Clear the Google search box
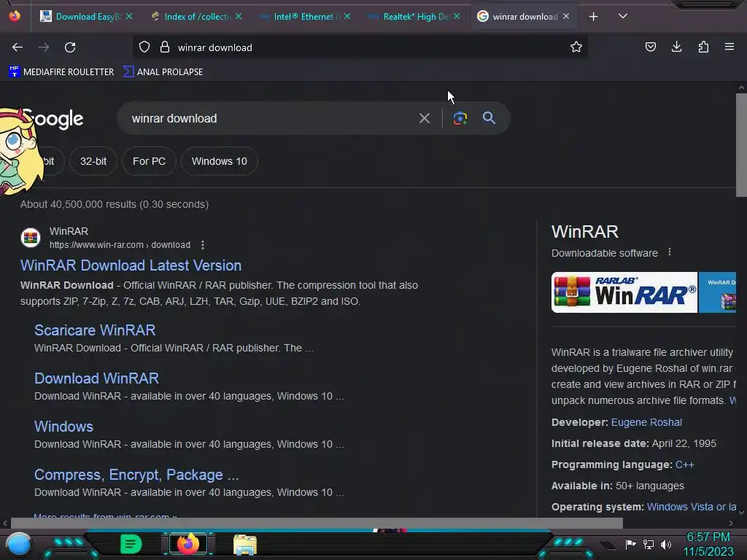747x560 pixels. [x=424, y=118]
